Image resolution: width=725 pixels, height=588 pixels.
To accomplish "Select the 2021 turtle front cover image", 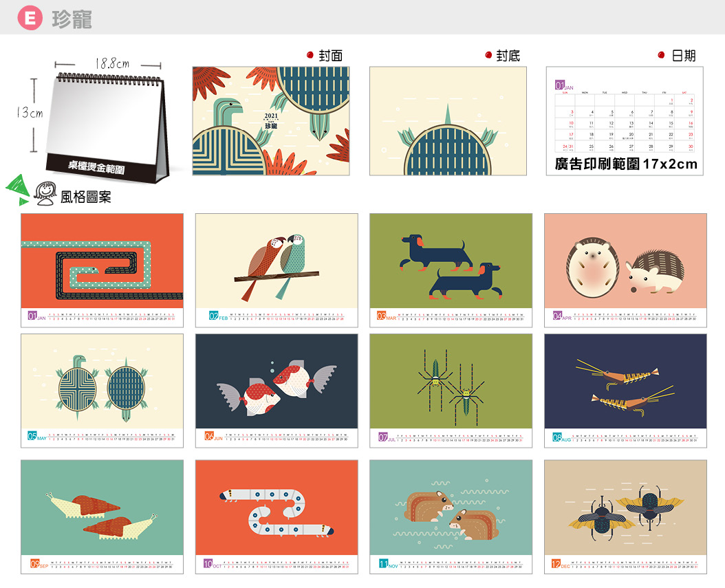I will click(x=271, y=121).
